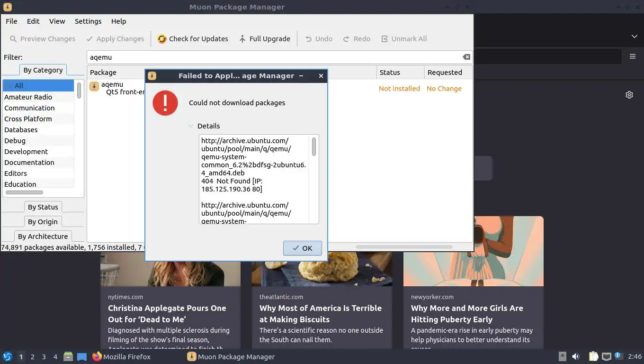Click category list vertical scrollbar

point(79,90)
